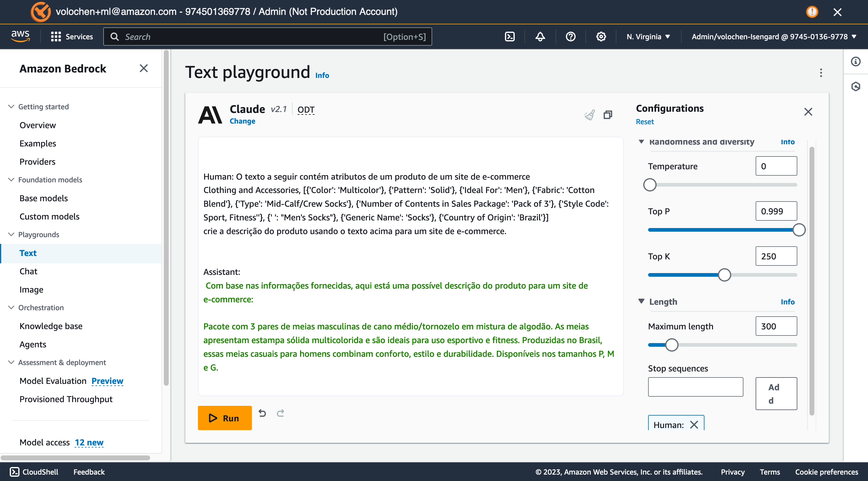Click the clear prompt broom icon
868x481 pixels.
click(x=590, y=115)
